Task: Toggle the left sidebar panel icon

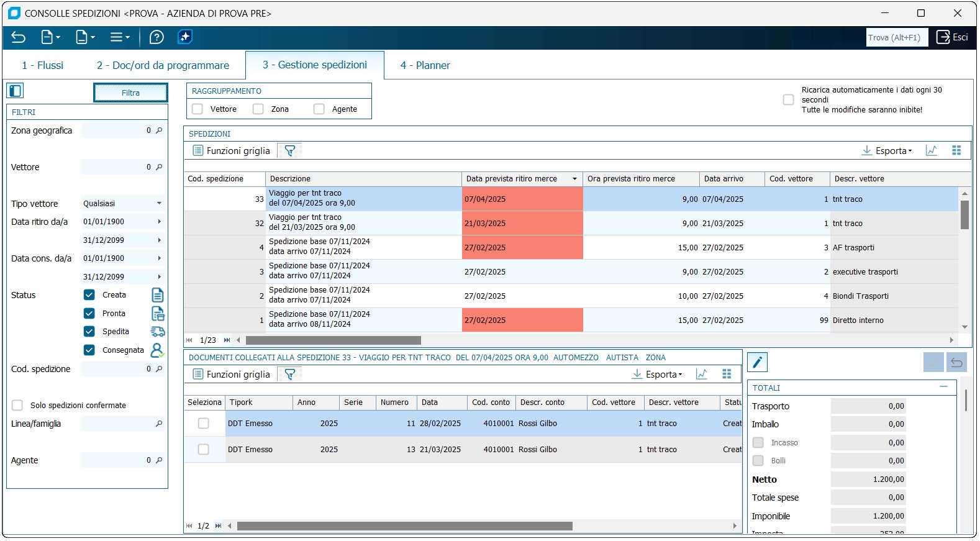Action: pyautogui.click(x=16, y=91)
